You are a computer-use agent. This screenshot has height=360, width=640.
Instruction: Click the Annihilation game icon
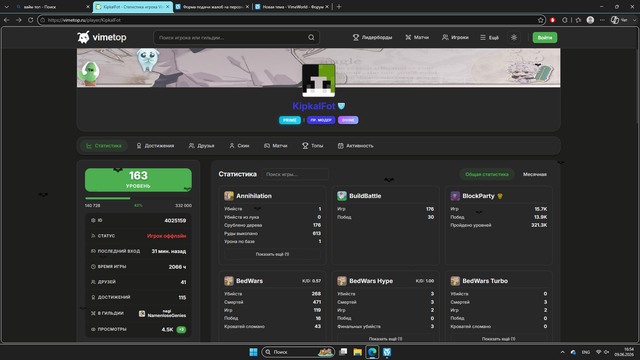click(229, 196)
